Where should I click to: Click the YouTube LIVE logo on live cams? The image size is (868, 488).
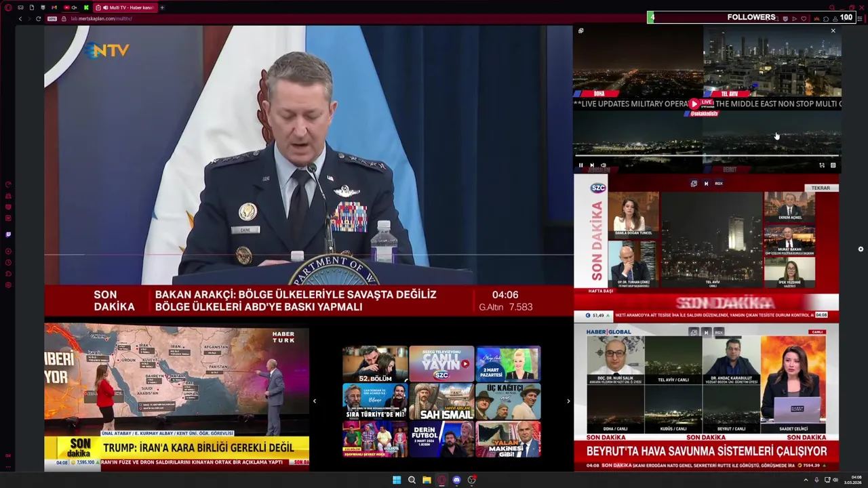(x=701, y=104)
